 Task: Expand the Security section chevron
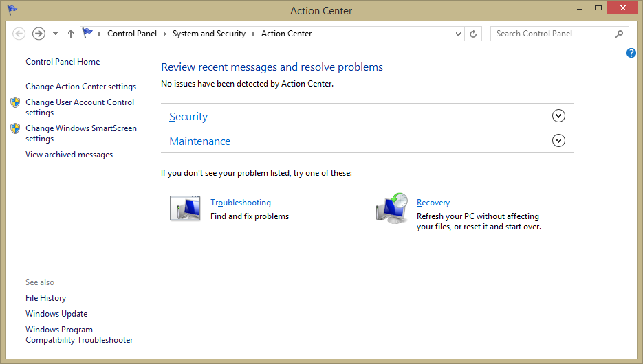coord(558,116)
